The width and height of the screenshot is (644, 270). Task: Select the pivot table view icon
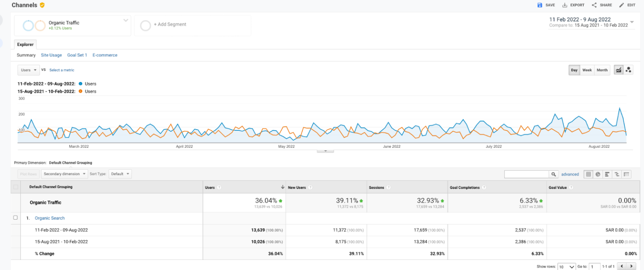pos(627,174)
